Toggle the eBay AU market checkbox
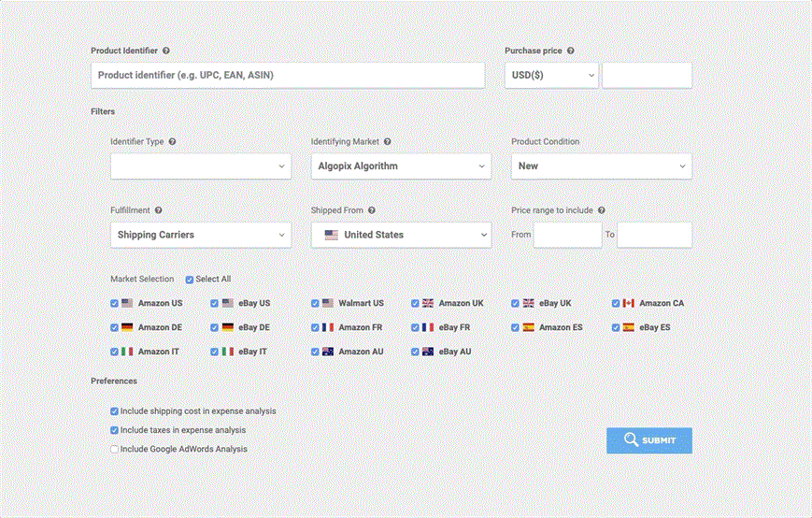Viewport: 812px width, 518px height. (x=415, y=352)
